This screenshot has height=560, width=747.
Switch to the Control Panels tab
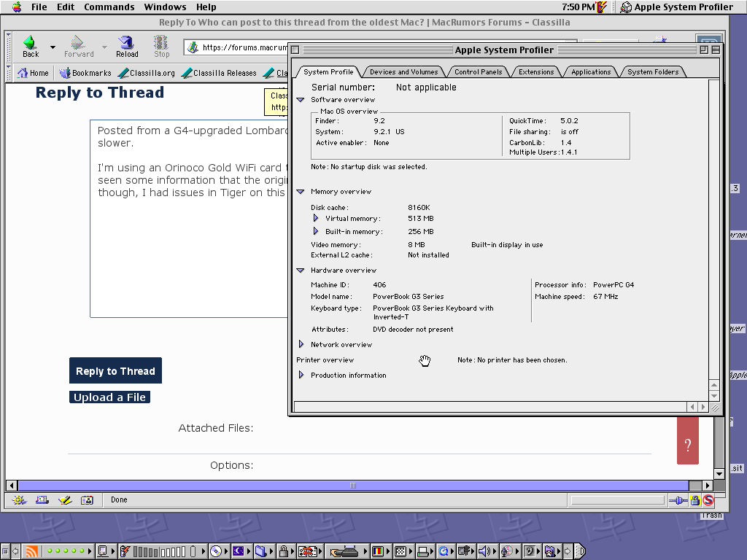(x=478, y=72)
